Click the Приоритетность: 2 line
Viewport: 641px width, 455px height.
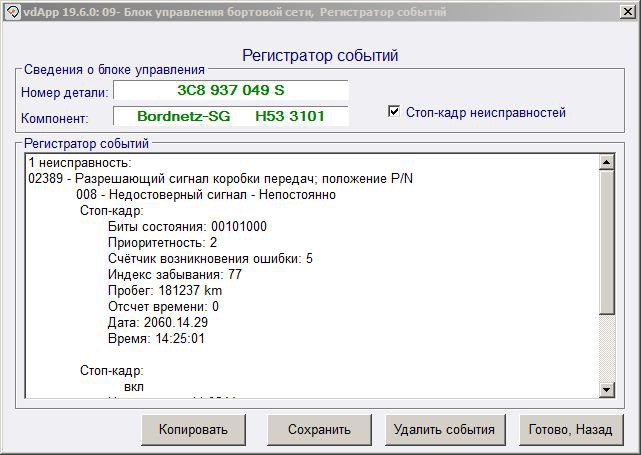(x=161, y=242)
